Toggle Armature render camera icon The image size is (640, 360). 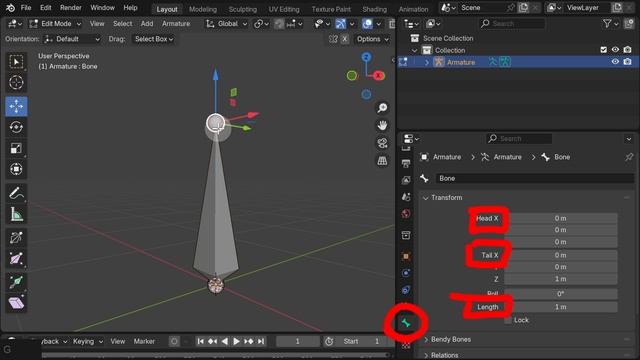[627, 62]
